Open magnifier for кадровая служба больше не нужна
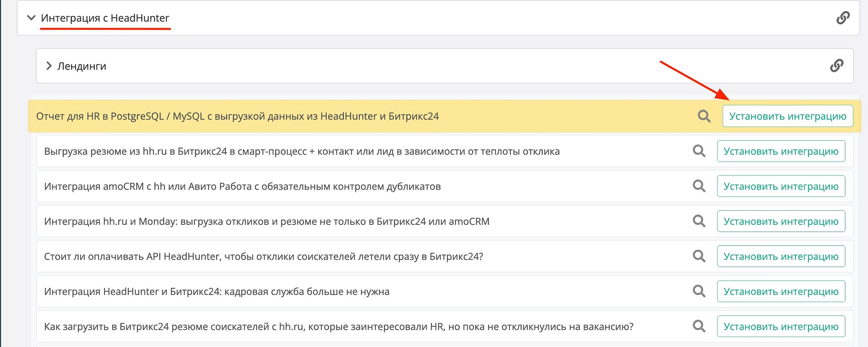 [x=699, y=291]
